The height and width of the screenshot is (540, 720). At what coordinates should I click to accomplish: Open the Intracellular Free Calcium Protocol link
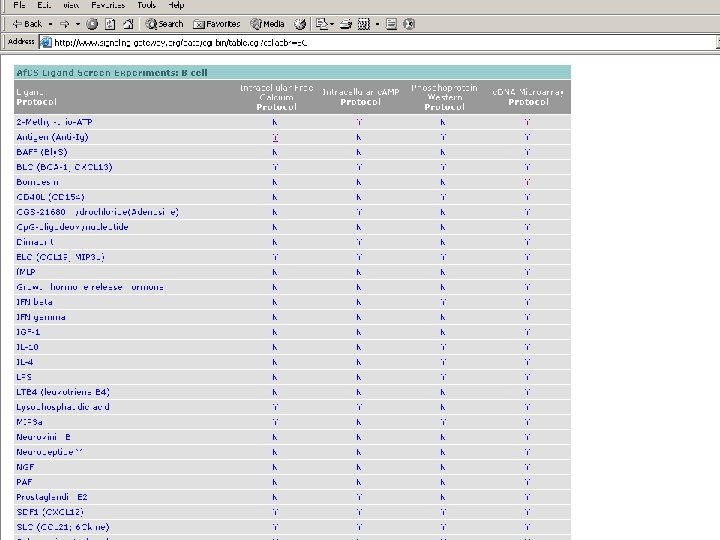pos(276,107)
